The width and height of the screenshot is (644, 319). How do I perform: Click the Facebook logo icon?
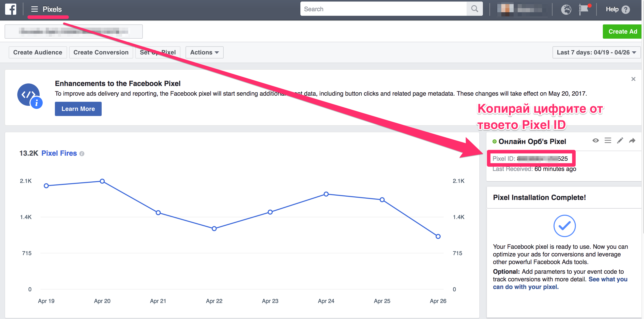11,9
